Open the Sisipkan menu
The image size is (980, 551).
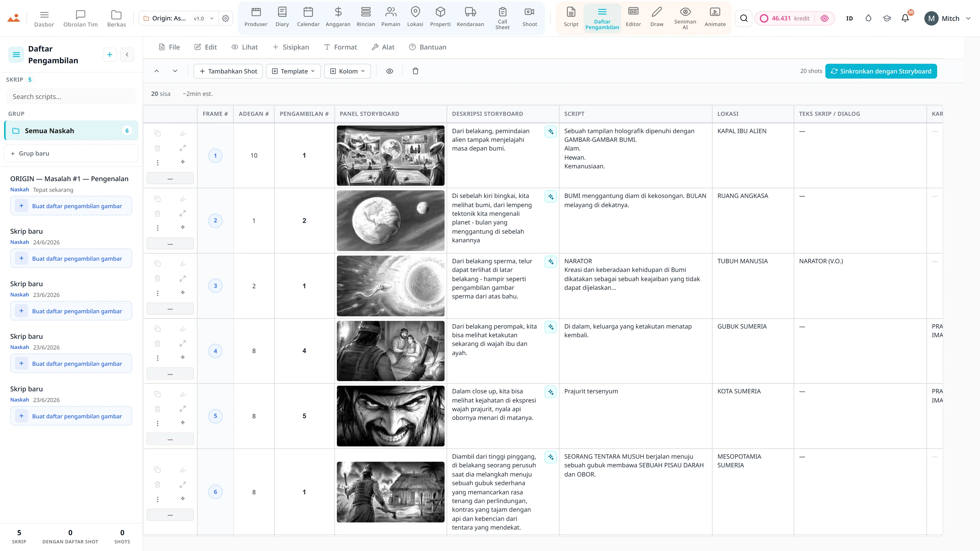[x=291, y=47]
